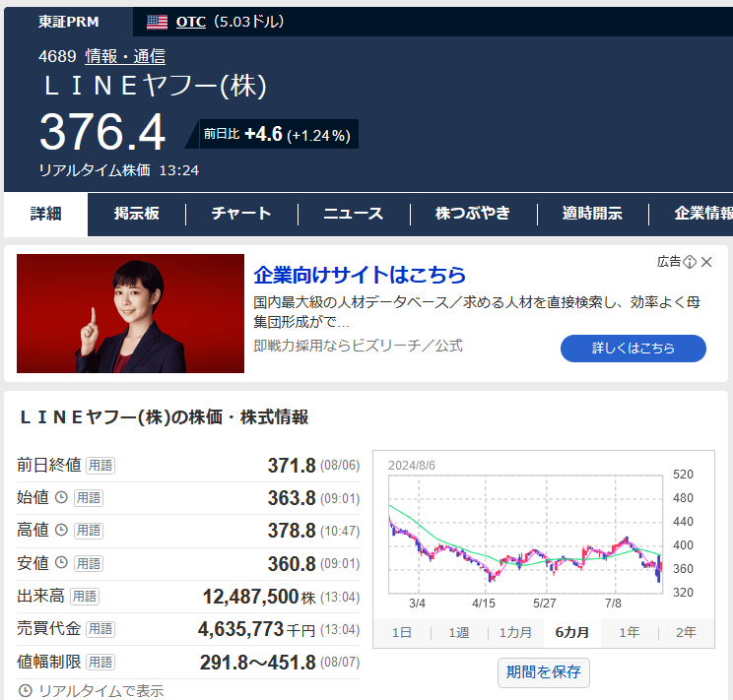Click the 期間を保存 button
733x700 pixels.
pyautogui.click(x=544, y=672)
